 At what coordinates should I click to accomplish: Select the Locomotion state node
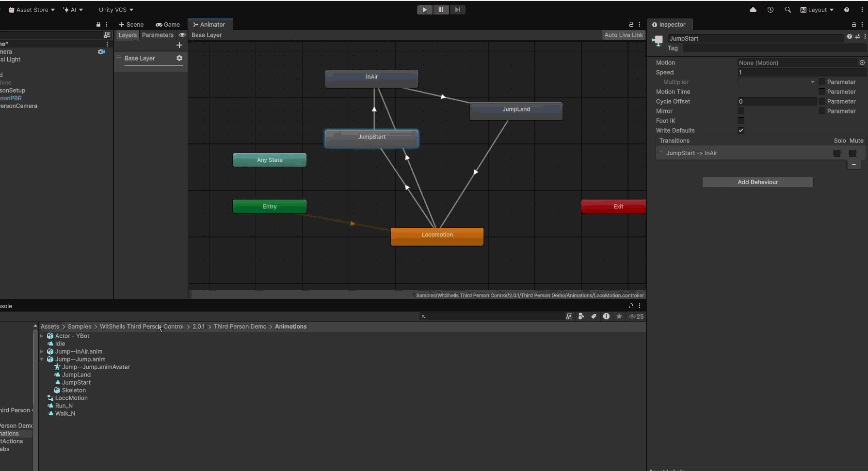click(x=437, y=236)
